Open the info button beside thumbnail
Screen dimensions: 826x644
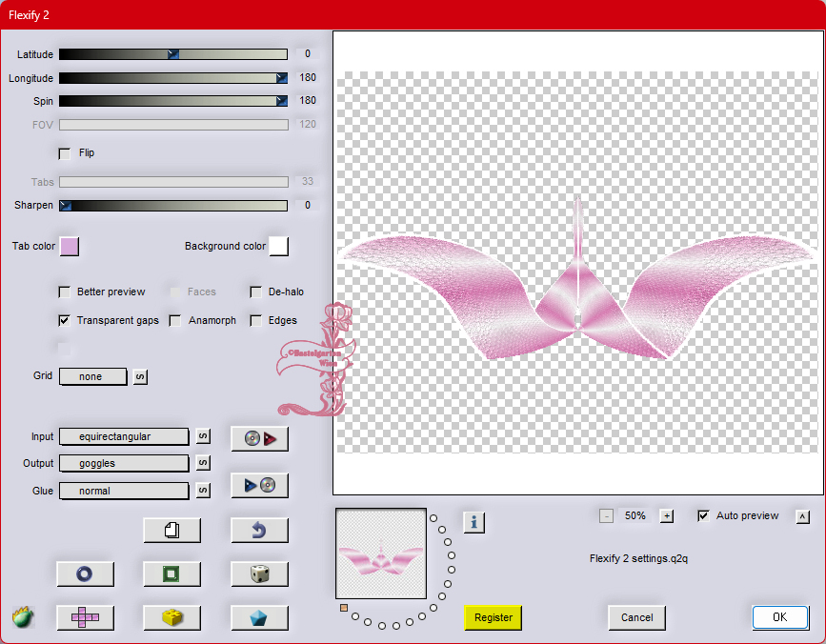coord(474,521)
